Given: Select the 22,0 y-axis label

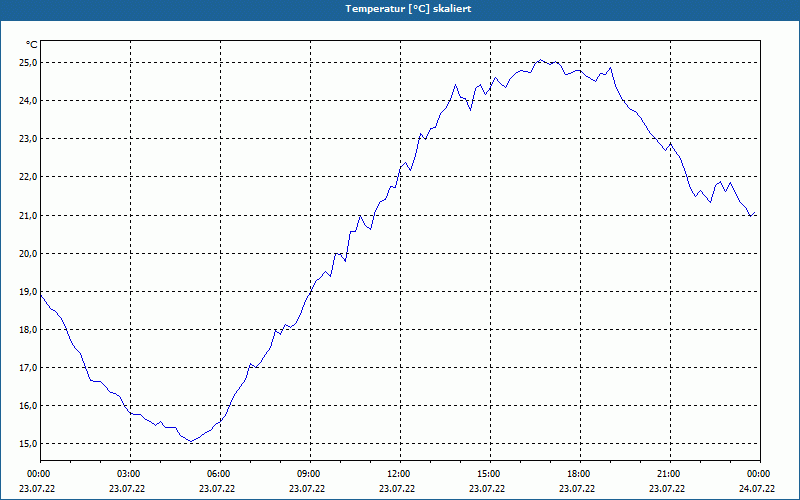Looking at the screenshot, I should click(x=28, y=177).
